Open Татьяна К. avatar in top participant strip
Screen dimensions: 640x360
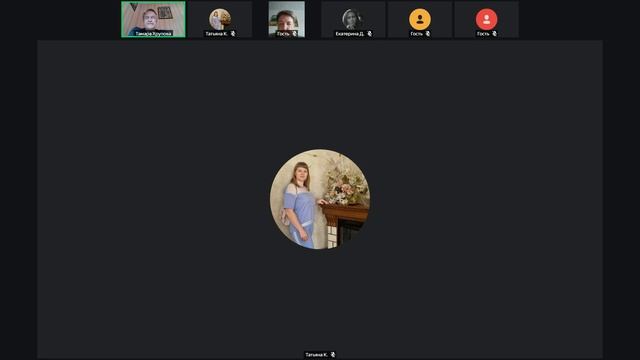pos(220,19)
